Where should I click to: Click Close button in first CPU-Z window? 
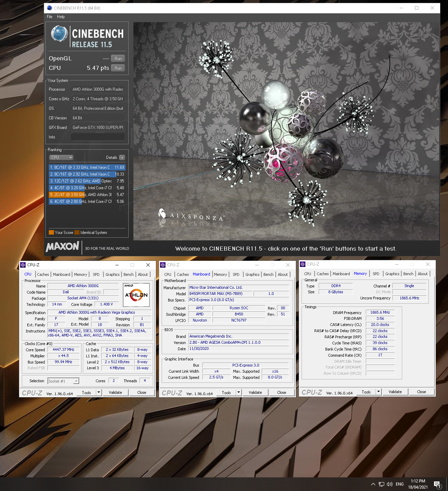(142, 393)
